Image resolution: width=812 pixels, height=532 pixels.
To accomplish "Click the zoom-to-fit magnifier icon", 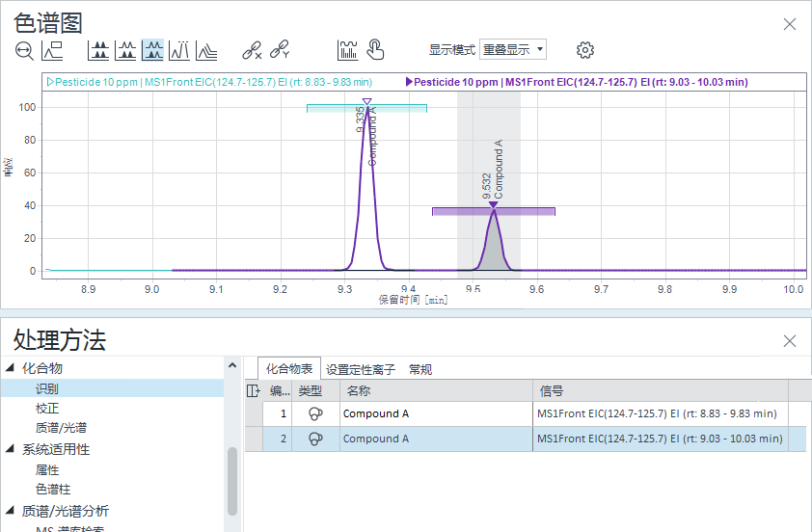I will pyautogui.click(x=24, y=51).
